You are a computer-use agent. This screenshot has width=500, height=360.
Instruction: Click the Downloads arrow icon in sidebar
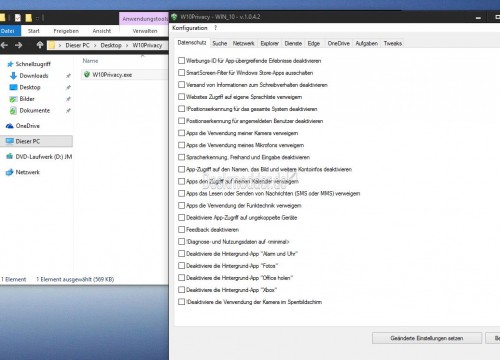(x=13, y=76)
